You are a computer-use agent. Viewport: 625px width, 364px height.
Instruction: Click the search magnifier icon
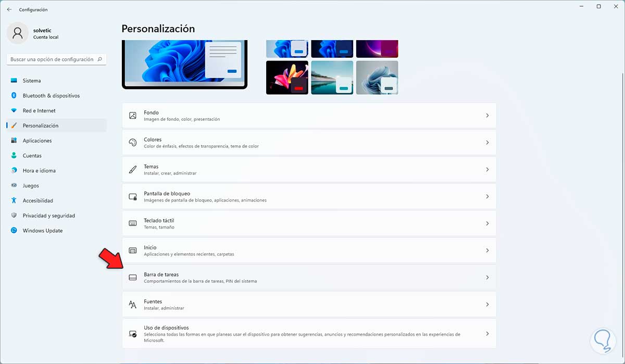[100, 59]
